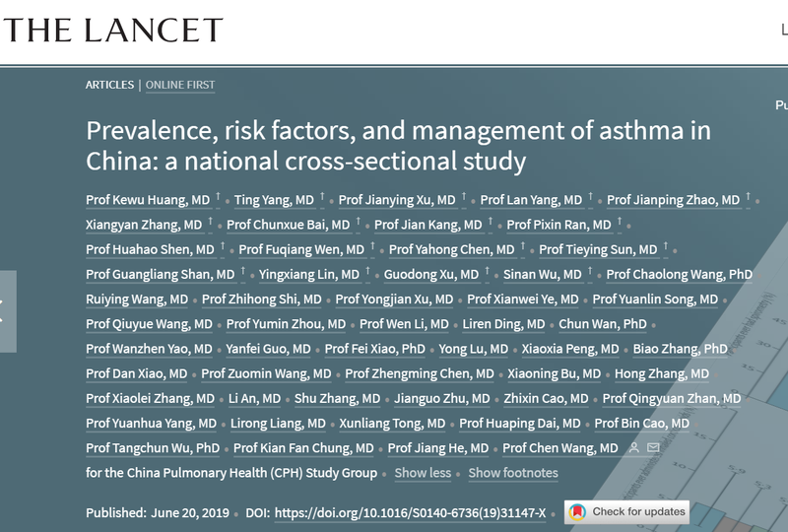Viewport: 788px width, 532px height.
Task: Click the Check for updates button
Action: pyautogui.click(x=626, y=512)
